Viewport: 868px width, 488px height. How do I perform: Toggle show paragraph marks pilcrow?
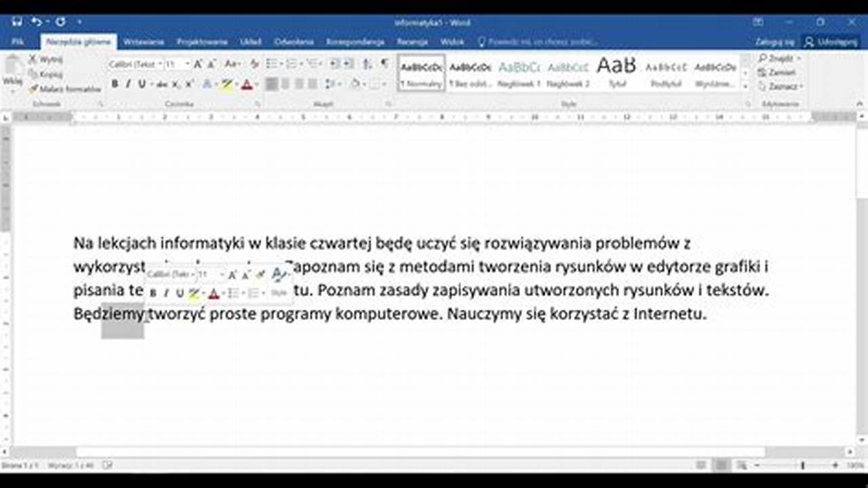[x=384, y=64]
